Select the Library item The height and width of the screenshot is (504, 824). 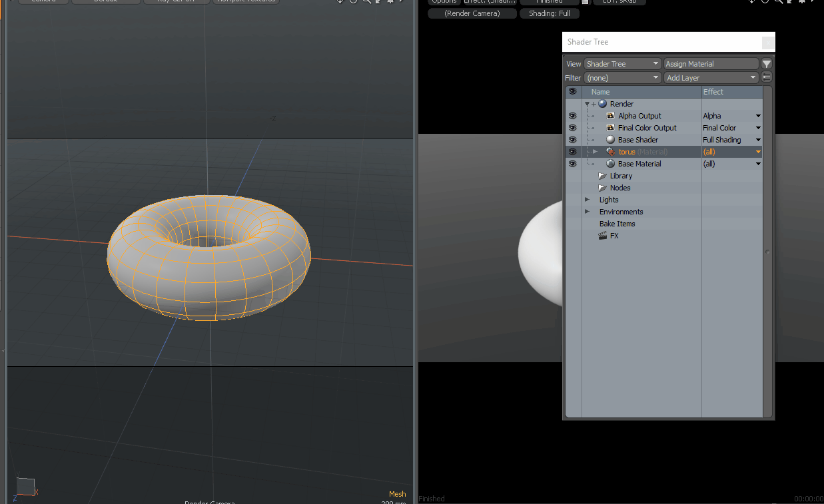621,176
